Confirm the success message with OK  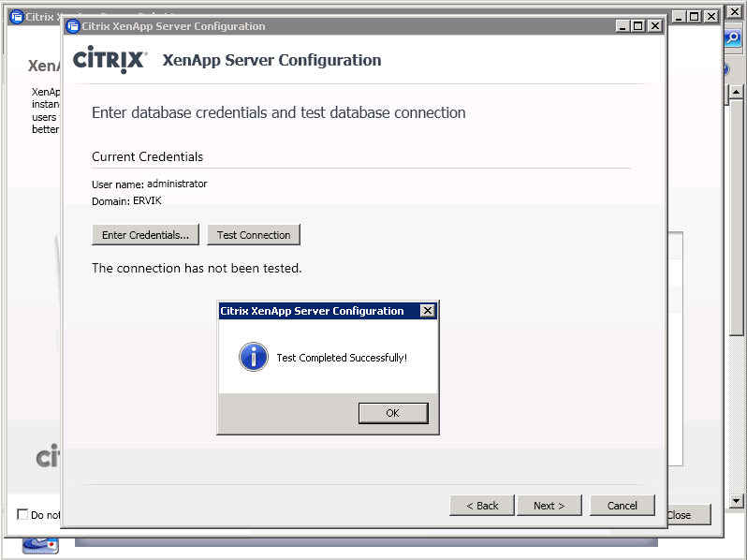coord(393,413)
